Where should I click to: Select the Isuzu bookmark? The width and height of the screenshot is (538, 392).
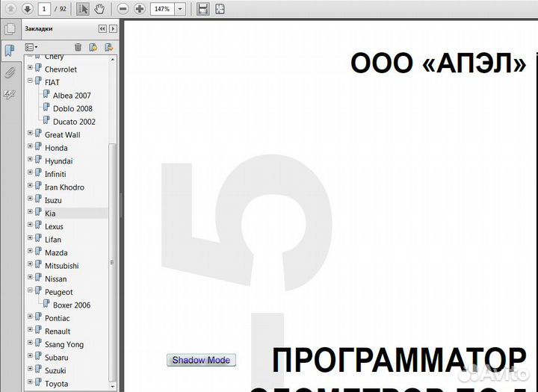[x=53, y=200]
